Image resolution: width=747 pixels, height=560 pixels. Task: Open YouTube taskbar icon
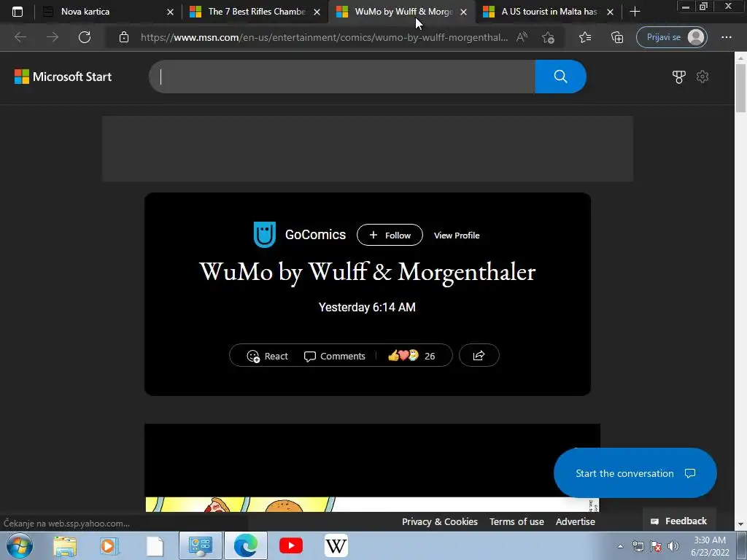[x=291, y=545]
